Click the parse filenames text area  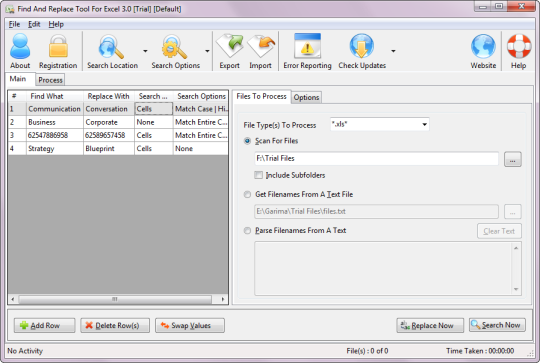pyautogui.click(x=383, y=269)
